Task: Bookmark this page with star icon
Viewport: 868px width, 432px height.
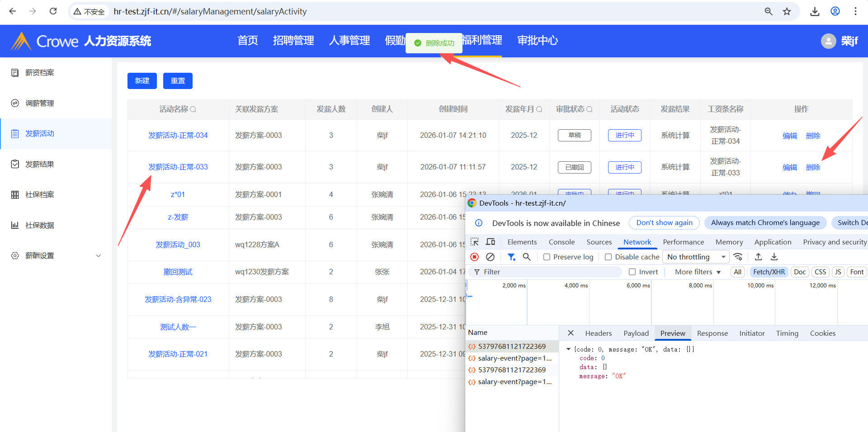Action: [x=787, y=11]
